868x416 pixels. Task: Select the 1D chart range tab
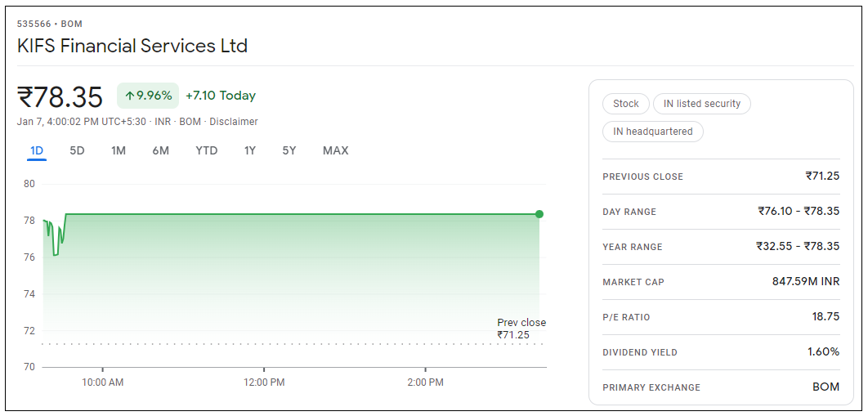click(x=37, y=150)
